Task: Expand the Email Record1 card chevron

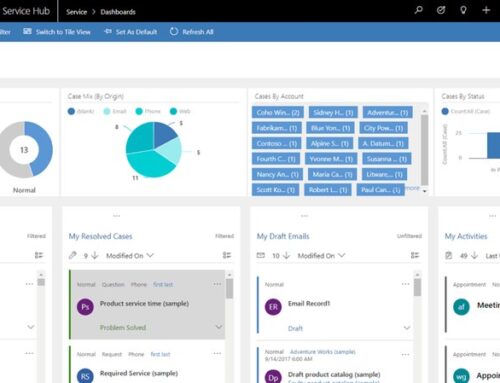Action: [407, 328]
